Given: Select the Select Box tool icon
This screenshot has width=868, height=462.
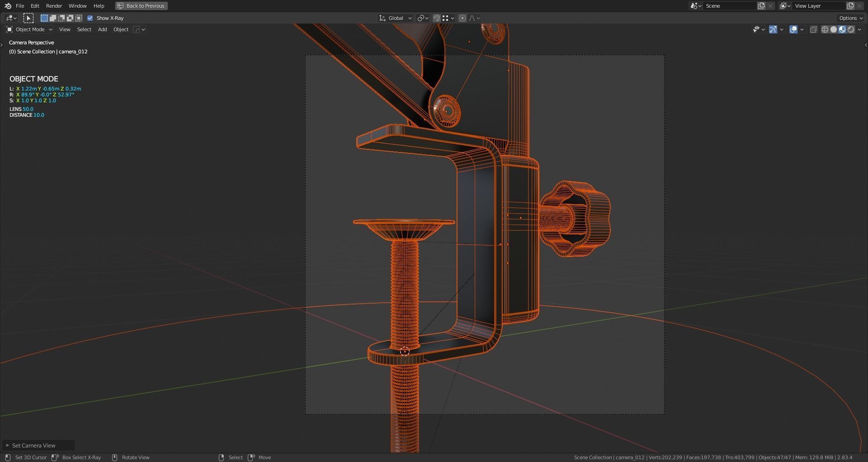Looking at the screenshot, I should pos(28,18).
